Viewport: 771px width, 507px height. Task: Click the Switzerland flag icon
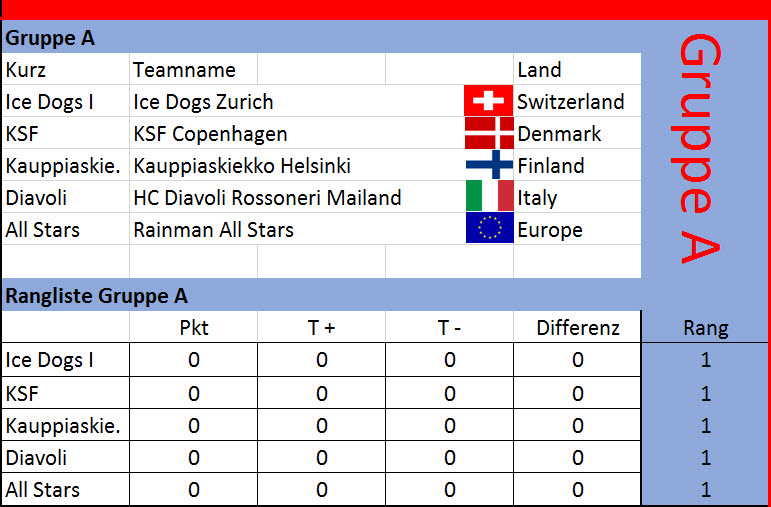(489, 101)
